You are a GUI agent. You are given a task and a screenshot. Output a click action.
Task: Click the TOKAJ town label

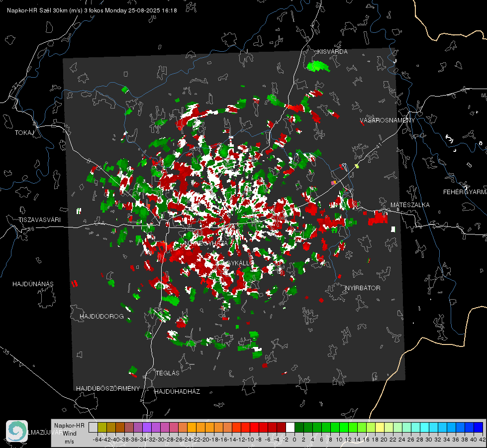pos(24,133)
